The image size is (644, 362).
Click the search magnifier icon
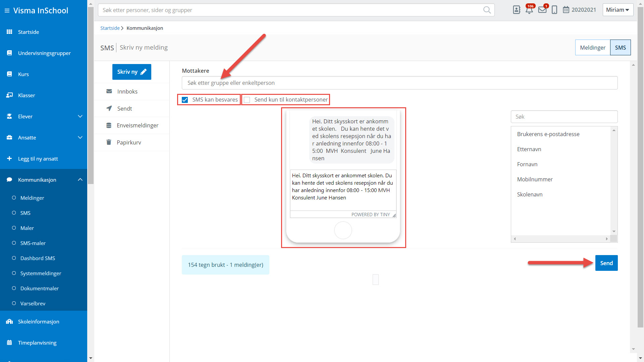tap(487, 10)
